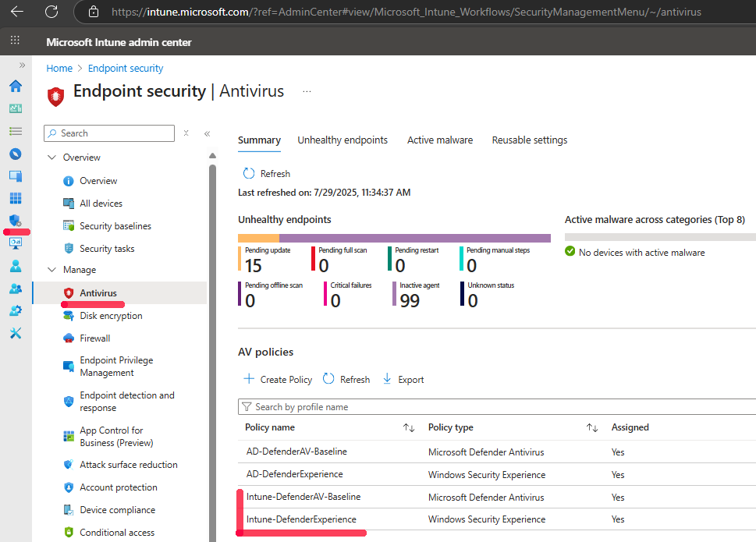Export the AV policies list
756x542 pixels.
[403, 380]
